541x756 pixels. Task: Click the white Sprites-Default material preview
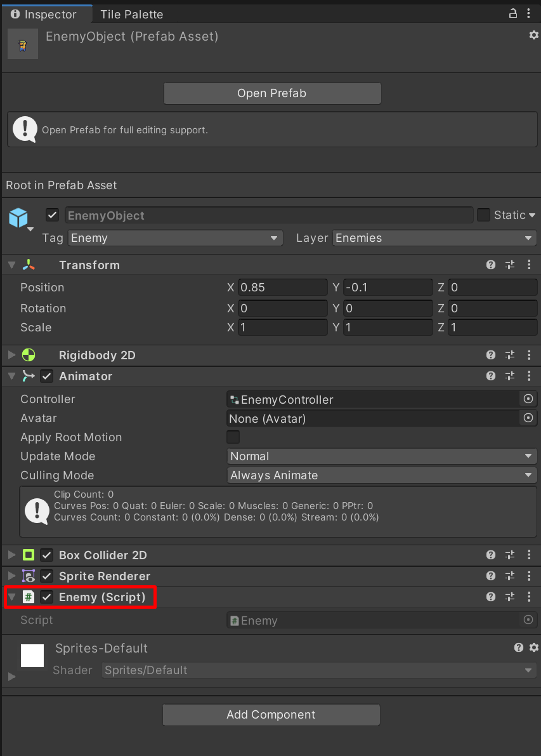click(32, 655)
